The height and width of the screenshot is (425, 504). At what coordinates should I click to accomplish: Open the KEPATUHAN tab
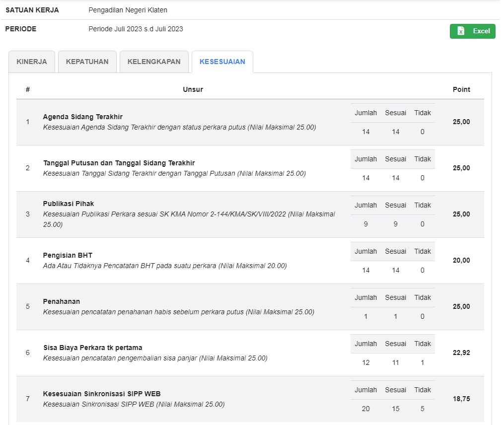87,62
